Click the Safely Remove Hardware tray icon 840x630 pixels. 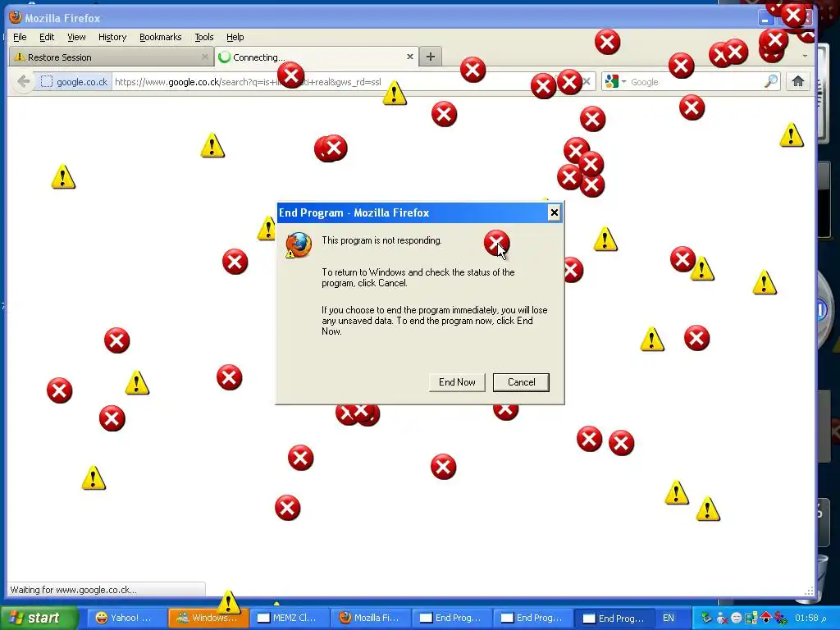click(x=706, y=618)
